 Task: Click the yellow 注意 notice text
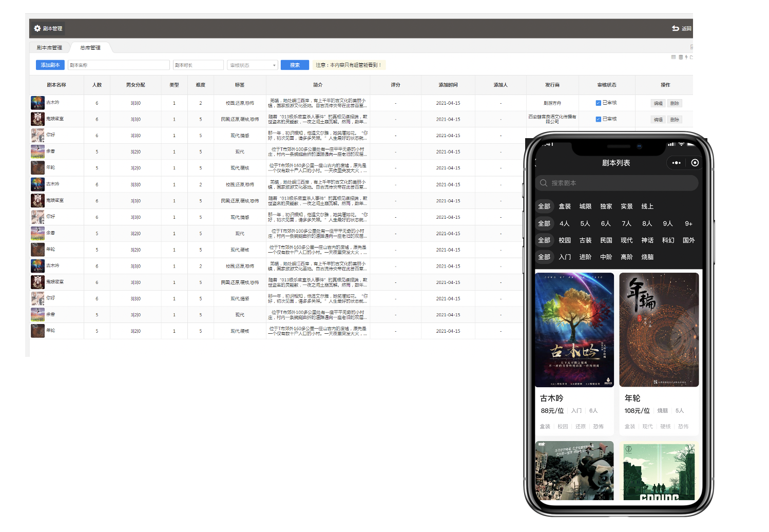(349, 65)
